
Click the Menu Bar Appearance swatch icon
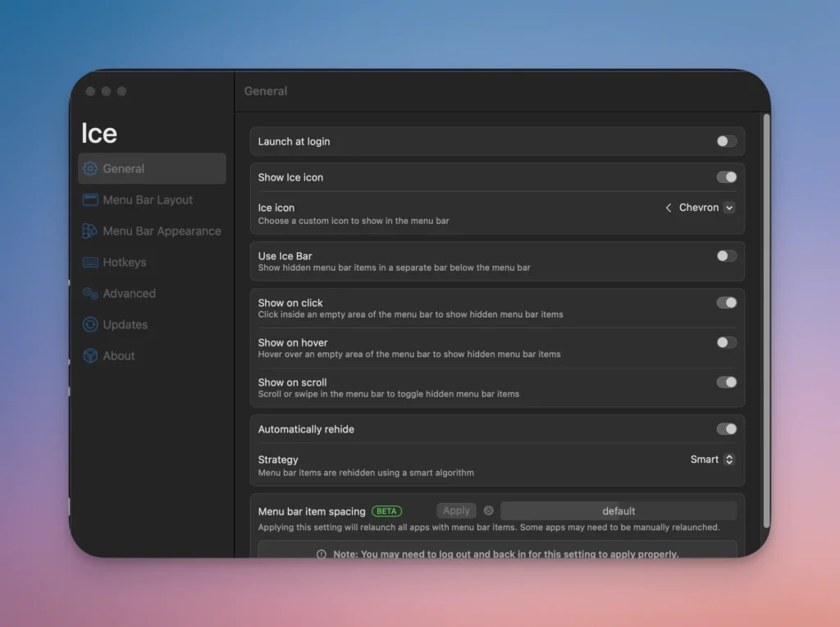(x=90, y=231)
